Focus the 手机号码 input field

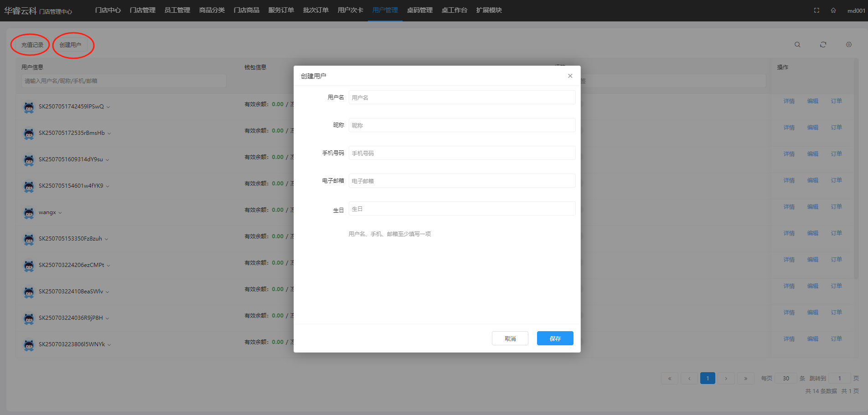click(x=461, y=153)
